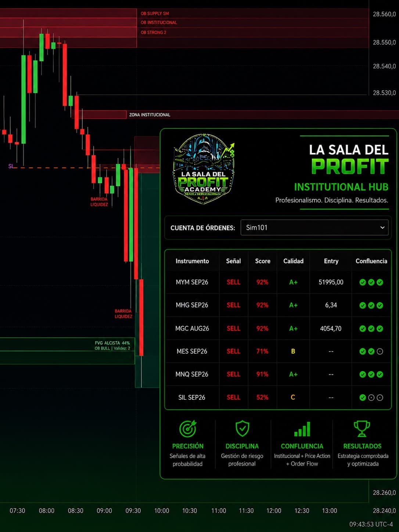Click the Score column header
Screen dimensions: 399x532
click(x=263, y=261)
